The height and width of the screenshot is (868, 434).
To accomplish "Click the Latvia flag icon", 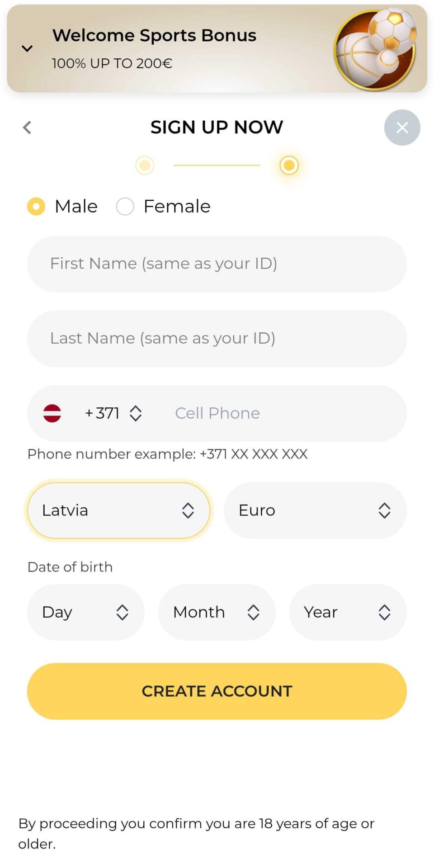I will coord(52,413).
